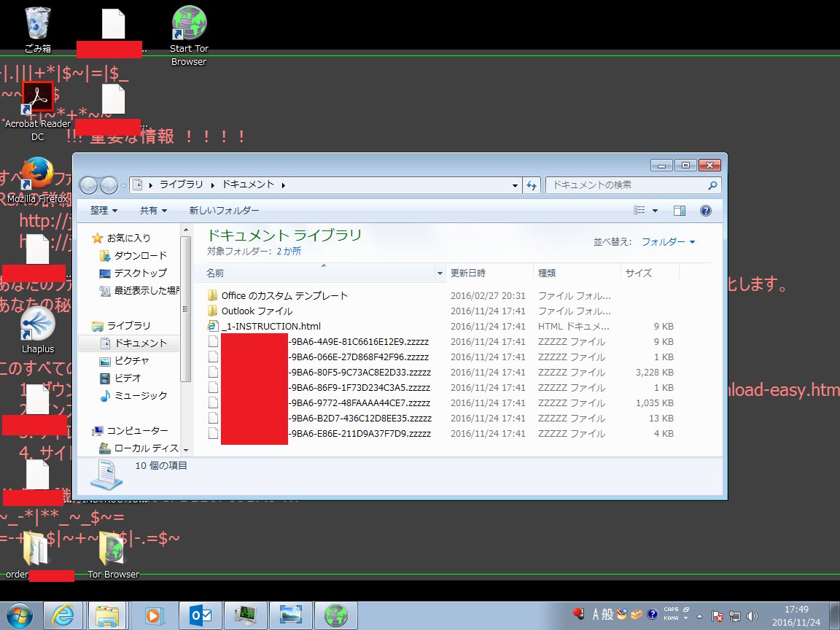Open Lhaplus desktop shortcut
This screenshot has height=630, width=840.
pyautogui.click(x=37, y=330)
